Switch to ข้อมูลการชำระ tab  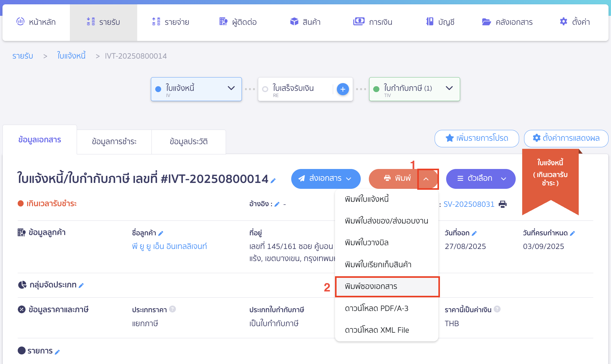(114, 142)
